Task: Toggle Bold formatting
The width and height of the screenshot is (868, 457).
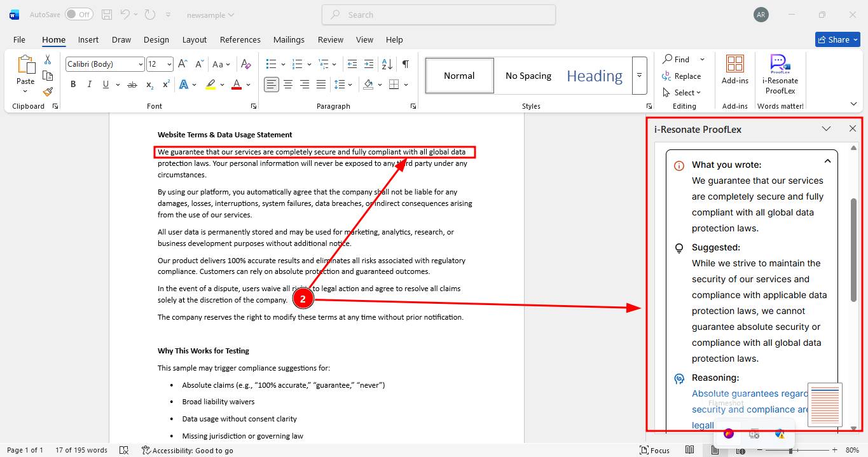Action: (x=73, y=85)
